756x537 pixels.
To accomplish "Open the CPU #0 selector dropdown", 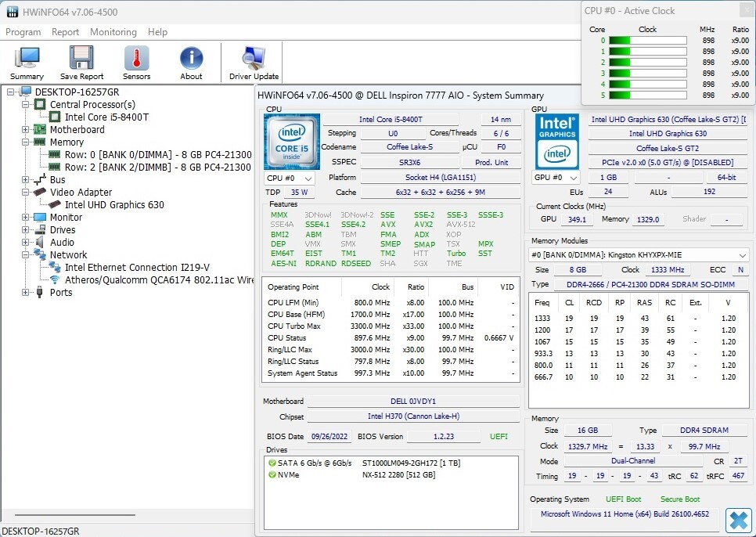I will click(290, 178).
